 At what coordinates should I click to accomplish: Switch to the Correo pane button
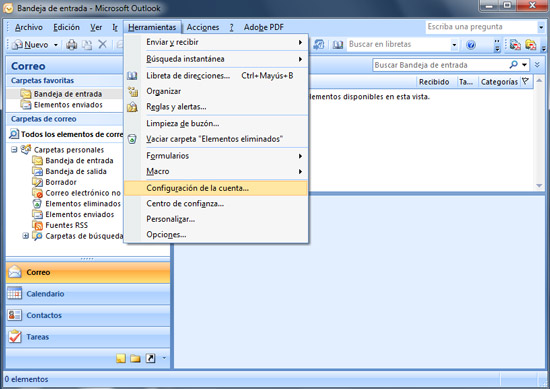tap(88, 272)
